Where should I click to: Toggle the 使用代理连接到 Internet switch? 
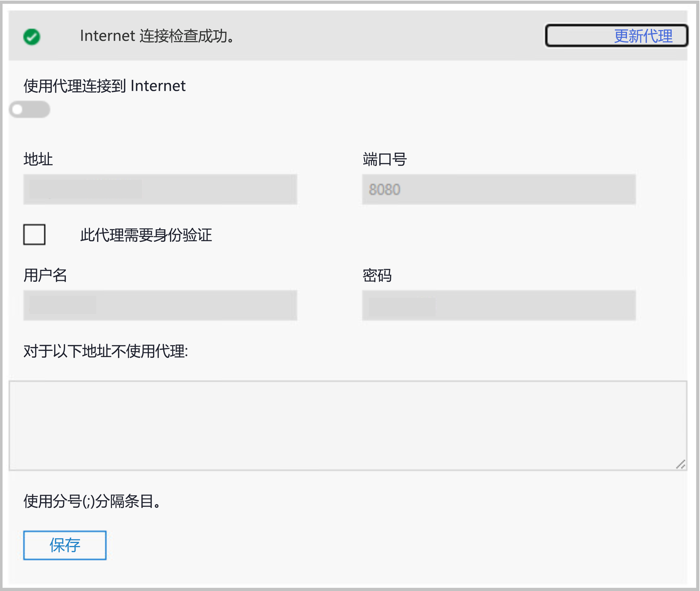pyautogui.click(x=29, y=109)
